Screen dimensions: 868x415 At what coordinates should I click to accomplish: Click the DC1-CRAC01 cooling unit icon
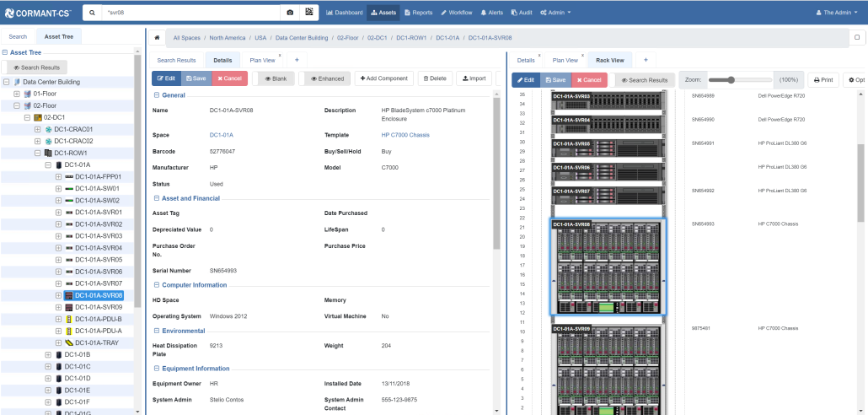pyautogui.click(x=49, y=129)
